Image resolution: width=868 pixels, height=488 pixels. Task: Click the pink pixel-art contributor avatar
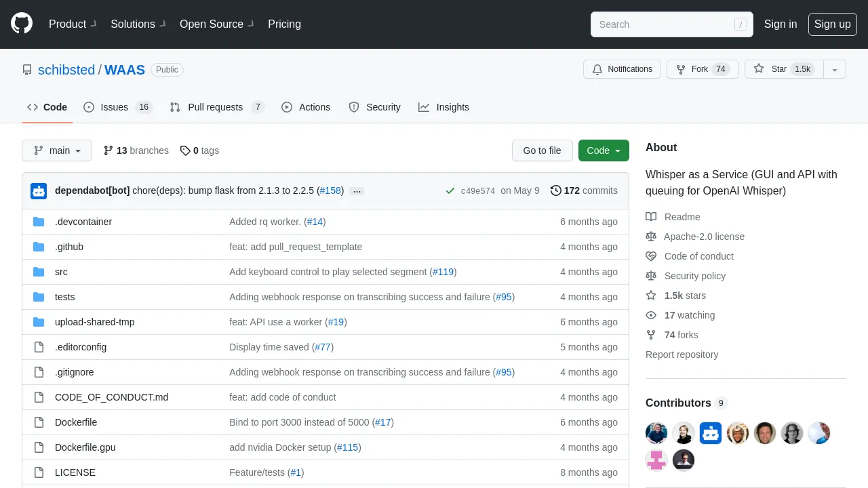656,460
